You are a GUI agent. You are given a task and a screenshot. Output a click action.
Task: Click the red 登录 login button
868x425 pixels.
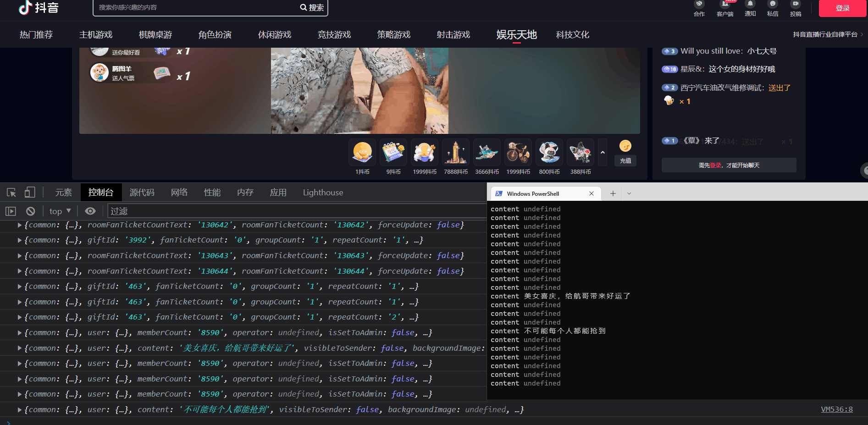[842, 8]
